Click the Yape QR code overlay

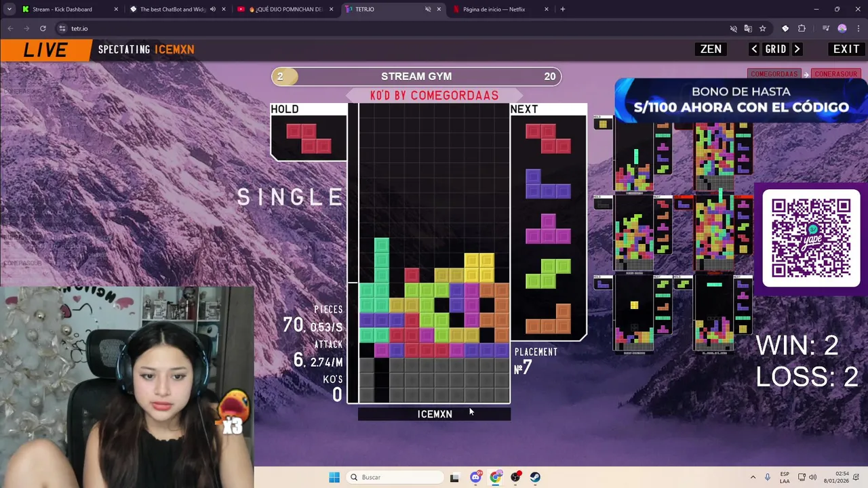[811, 238]
